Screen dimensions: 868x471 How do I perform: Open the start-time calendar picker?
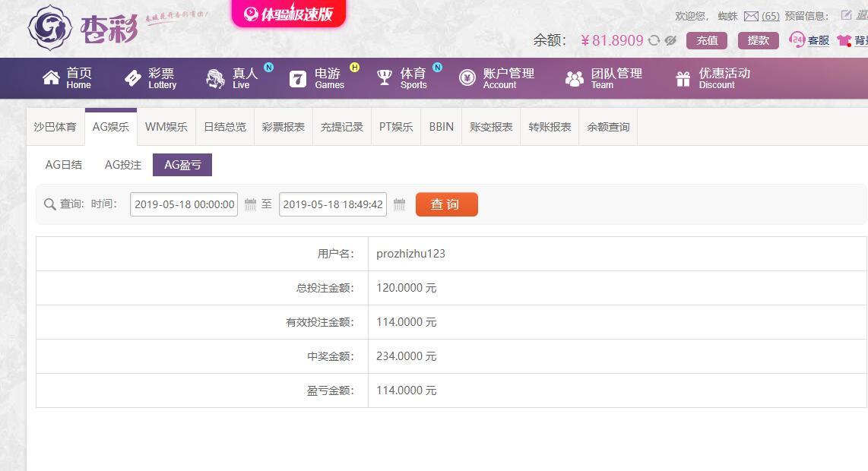(250, 205)
